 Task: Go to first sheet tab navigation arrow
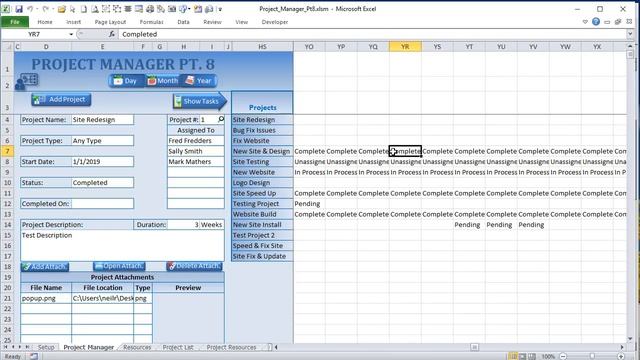(x=5, y=347)
